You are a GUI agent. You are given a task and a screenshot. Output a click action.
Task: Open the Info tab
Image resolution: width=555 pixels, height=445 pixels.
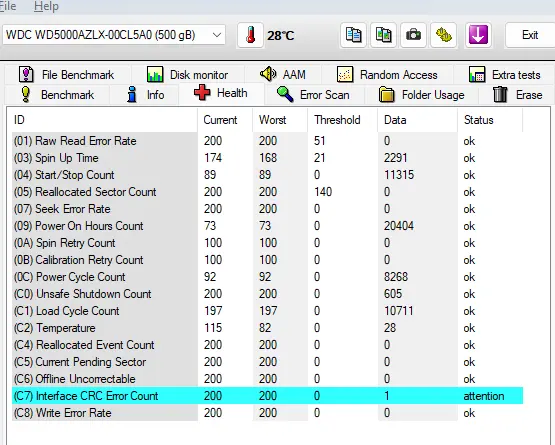pos(145,95)
